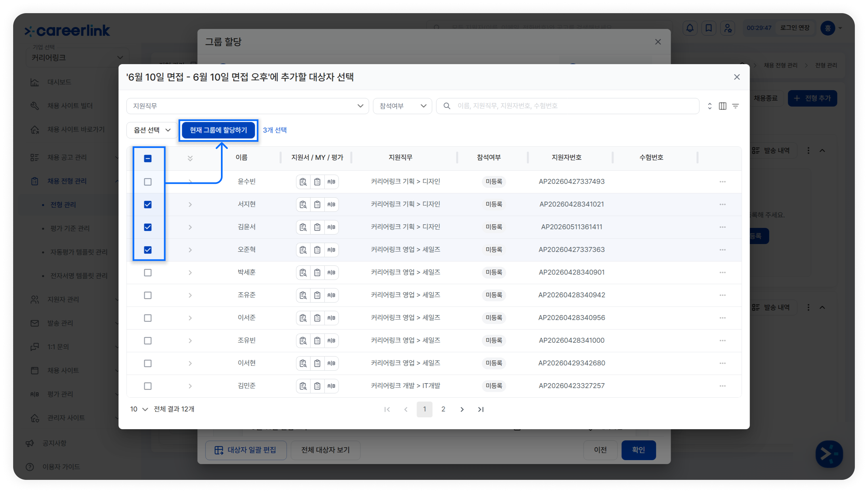Open the application document icon for 윤수빈
The height and width of the screenshot is (493, 868).
click(303, 182)
